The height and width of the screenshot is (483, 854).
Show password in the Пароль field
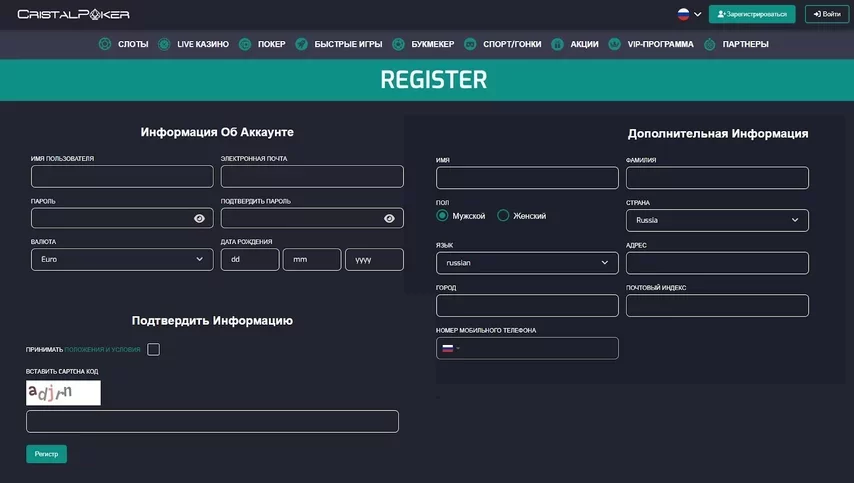point(199,219)
